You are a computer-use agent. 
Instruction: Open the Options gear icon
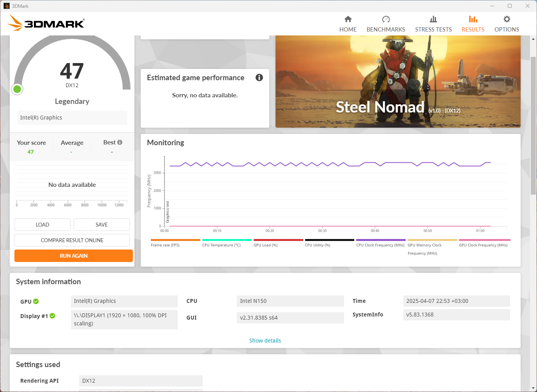point(507,19)
